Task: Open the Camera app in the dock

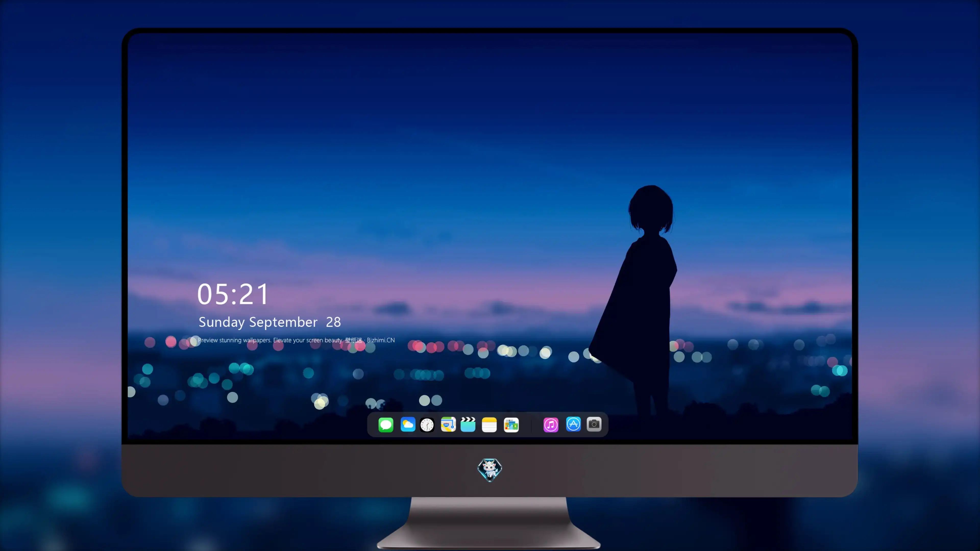Action: click(x=594, y=424)
